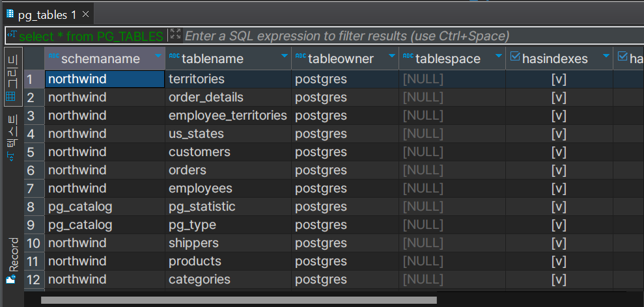The image size is (644, 307).
Task: Select the employee_territories cell
Action: 229,115
